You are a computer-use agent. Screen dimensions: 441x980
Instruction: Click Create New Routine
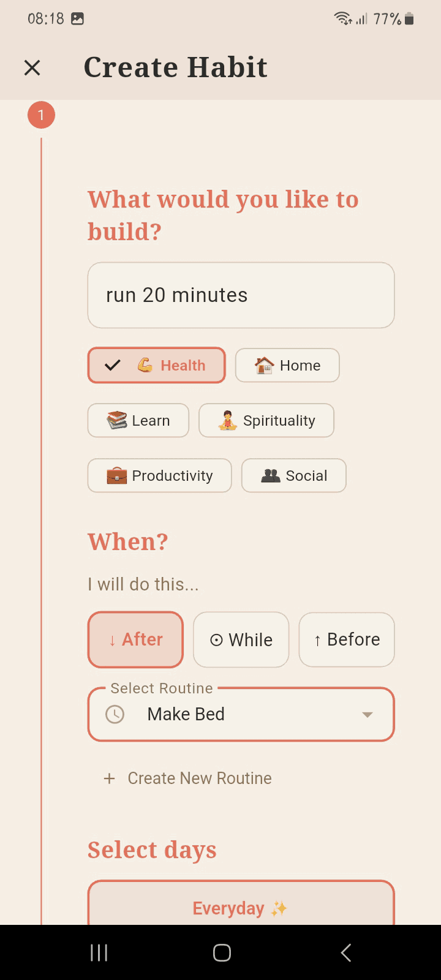tap(199, 778)
